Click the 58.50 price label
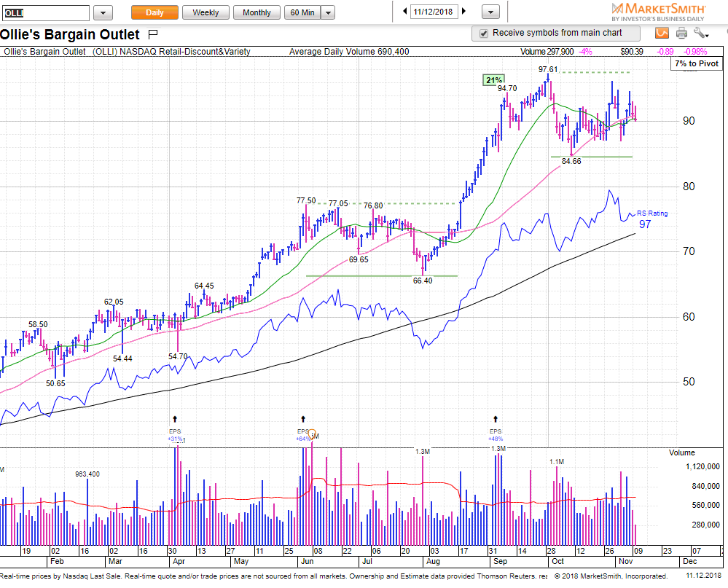The width and height of the screenshot is (728, 588). click(38, 325)
